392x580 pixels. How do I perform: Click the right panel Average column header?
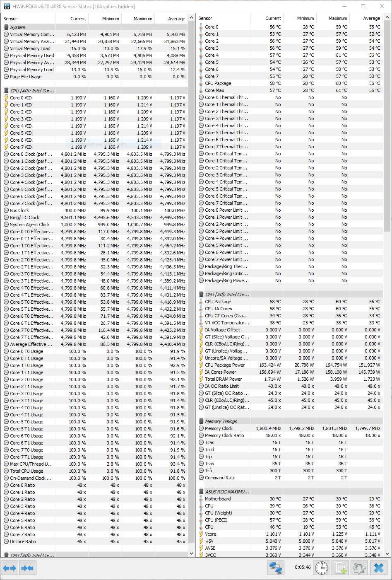[366, 18]
